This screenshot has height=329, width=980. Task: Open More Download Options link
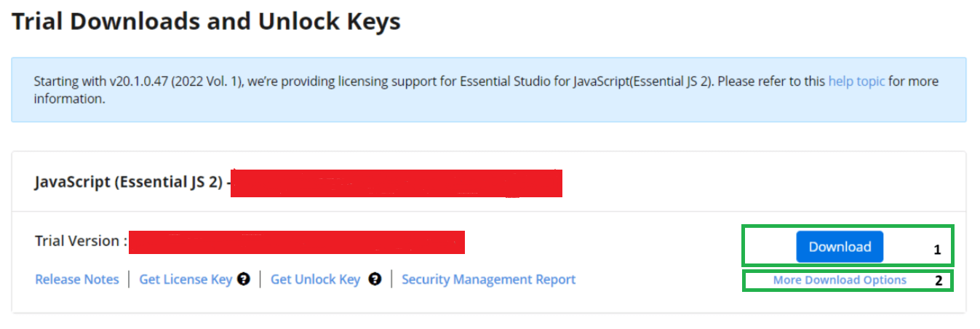point(840,280)
